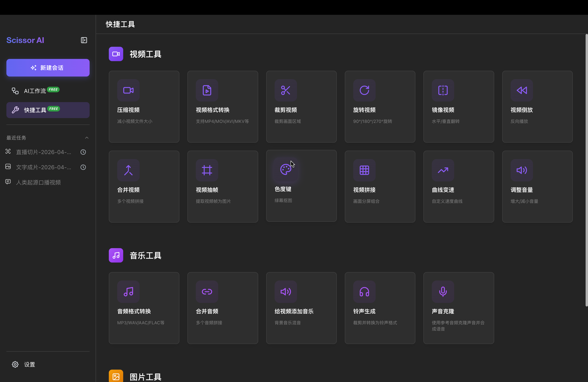Open the chroma key palette icon

tap(285, 170)
